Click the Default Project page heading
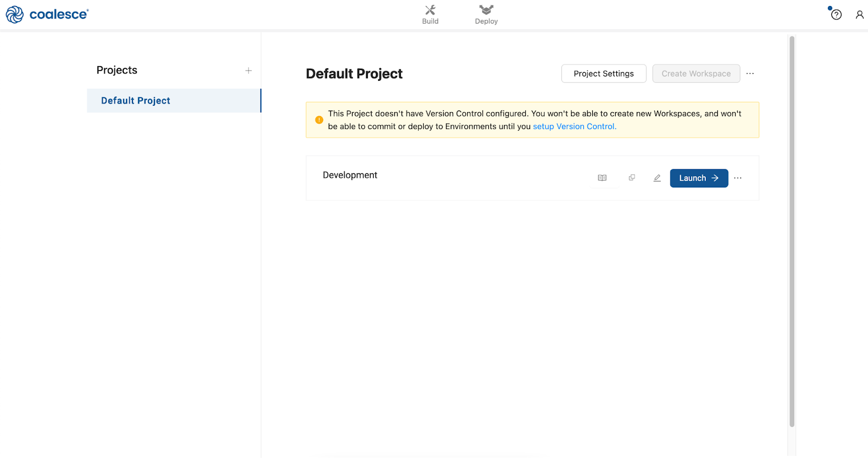 354,74
